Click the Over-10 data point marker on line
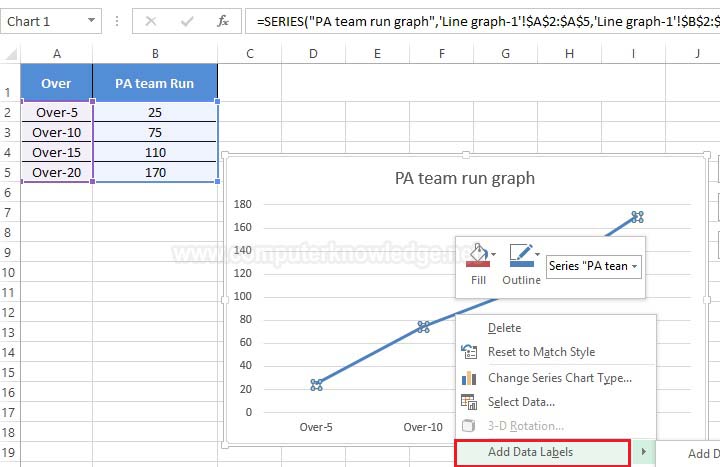The width and height of the screenshot is (720, 467). click(423, 327)
